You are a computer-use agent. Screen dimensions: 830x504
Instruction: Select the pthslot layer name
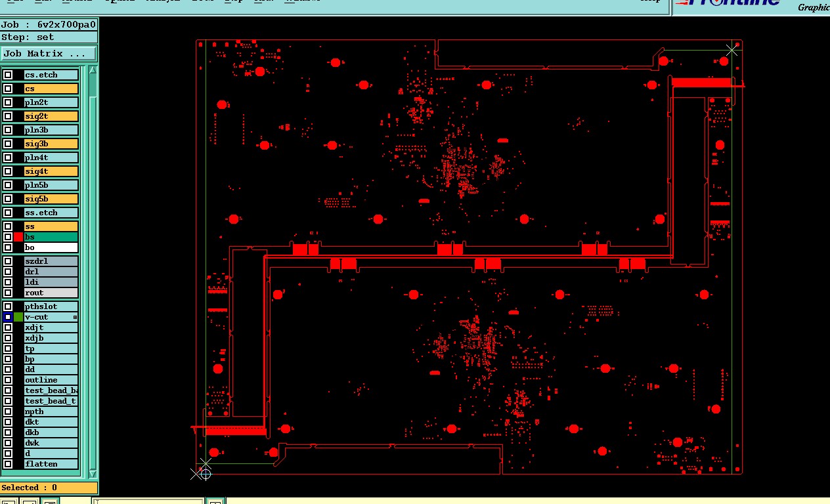(51, 306)
